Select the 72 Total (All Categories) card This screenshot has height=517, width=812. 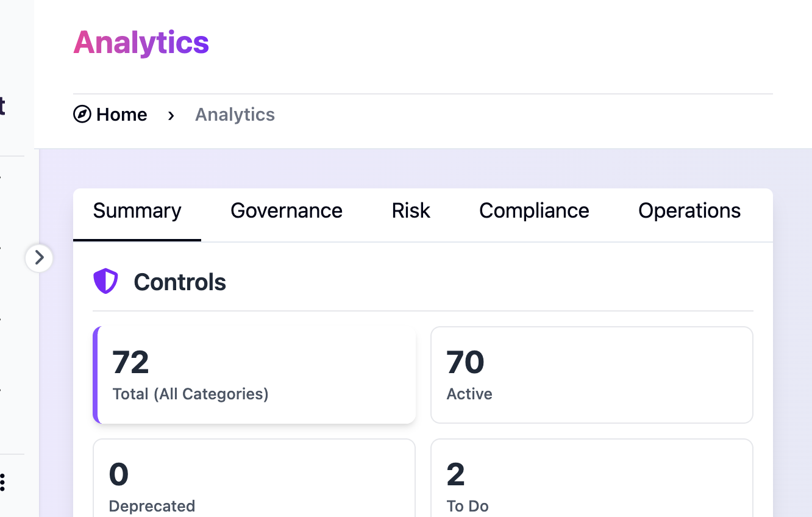tap(254, 374)
